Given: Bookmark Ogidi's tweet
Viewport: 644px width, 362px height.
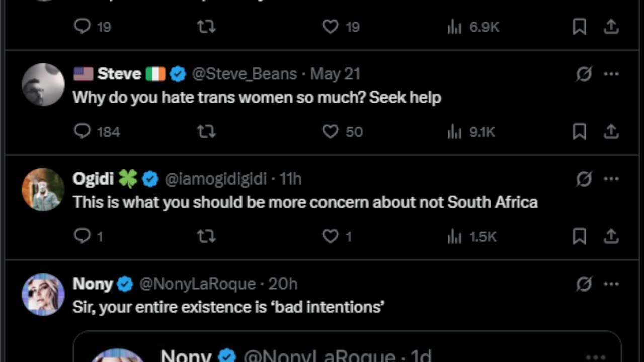Looking at the screenshot, I should tap(580, 236).
